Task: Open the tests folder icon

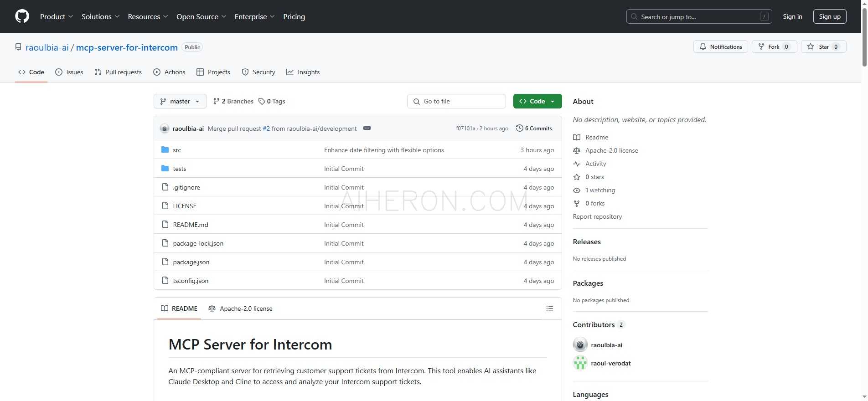Action: (x=165, y=169)
